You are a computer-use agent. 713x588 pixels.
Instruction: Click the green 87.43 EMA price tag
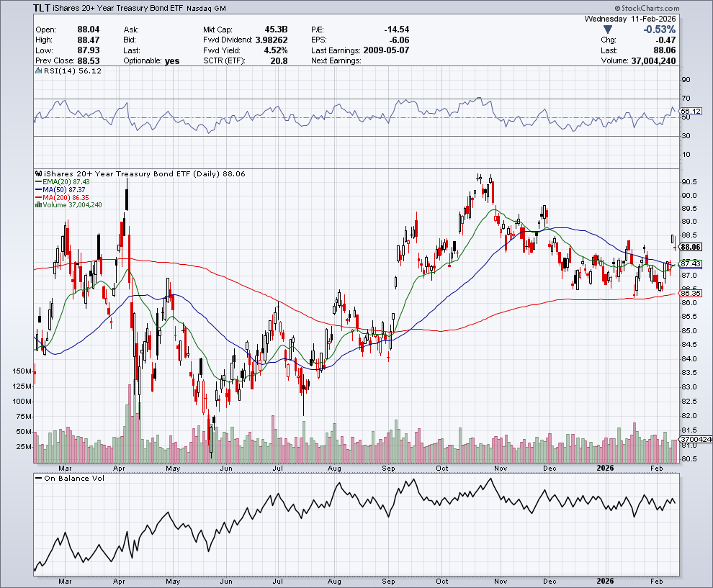point(690,264)
